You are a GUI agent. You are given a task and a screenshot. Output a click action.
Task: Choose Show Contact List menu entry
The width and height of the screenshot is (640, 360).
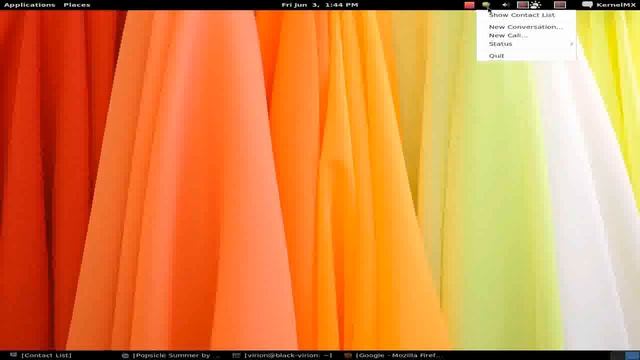[526, 15]
